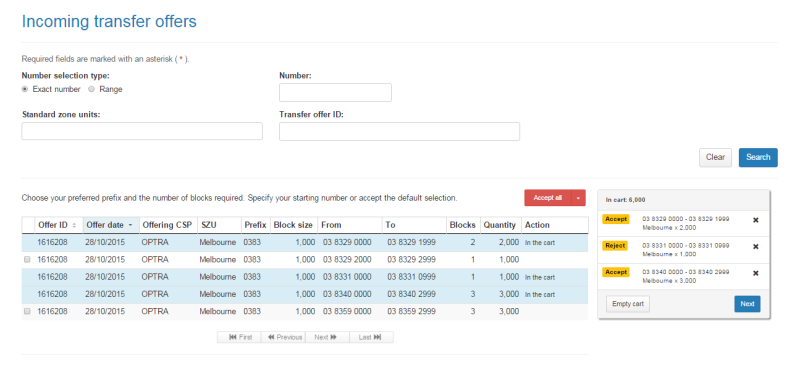Click the From column header
This screenshot has height=379, width=800.
349,225
